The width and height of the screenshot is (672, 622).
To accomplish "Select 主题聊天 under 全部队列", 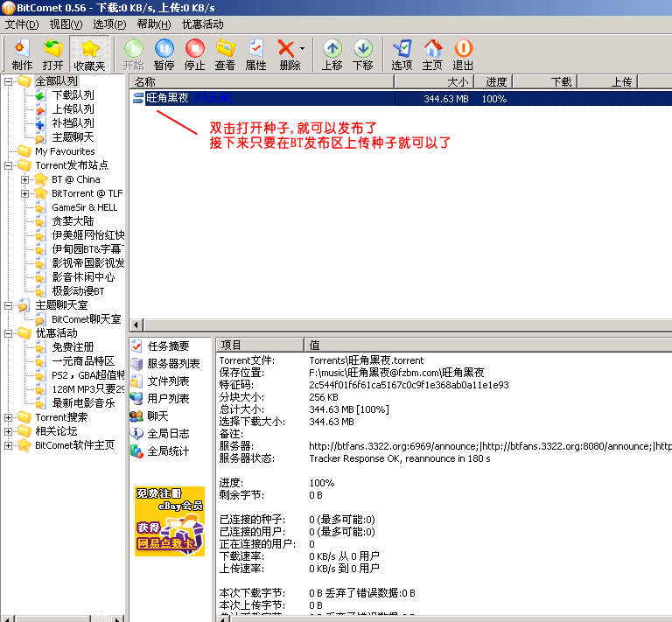I will [x=73, y=137].
